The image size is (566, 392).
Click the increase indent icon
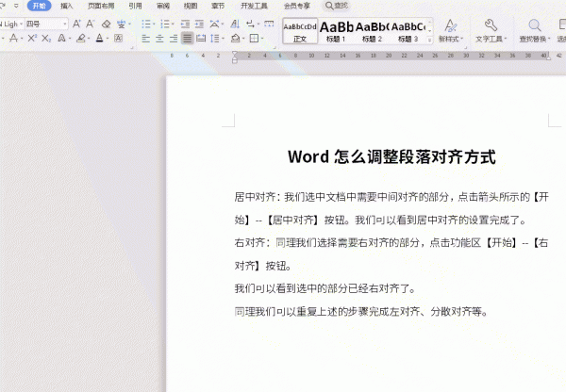pos(199,24)
